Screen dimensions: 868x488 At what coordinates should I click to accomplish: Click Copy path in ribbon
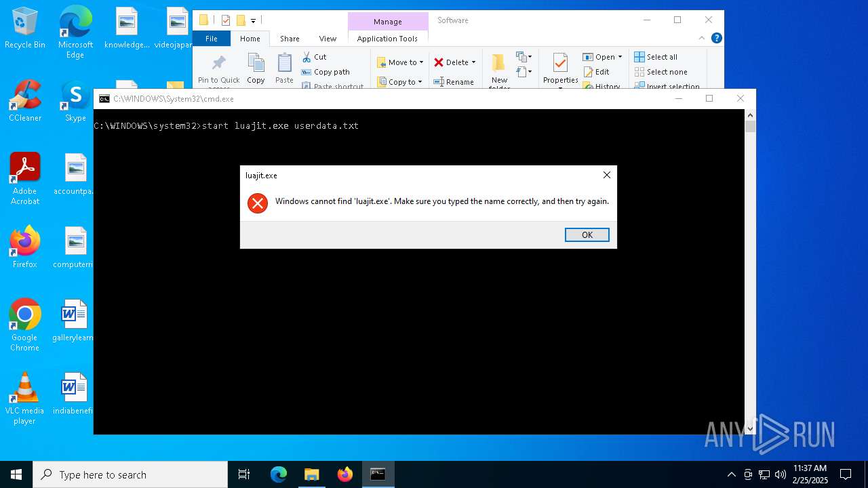click(325, 72)
